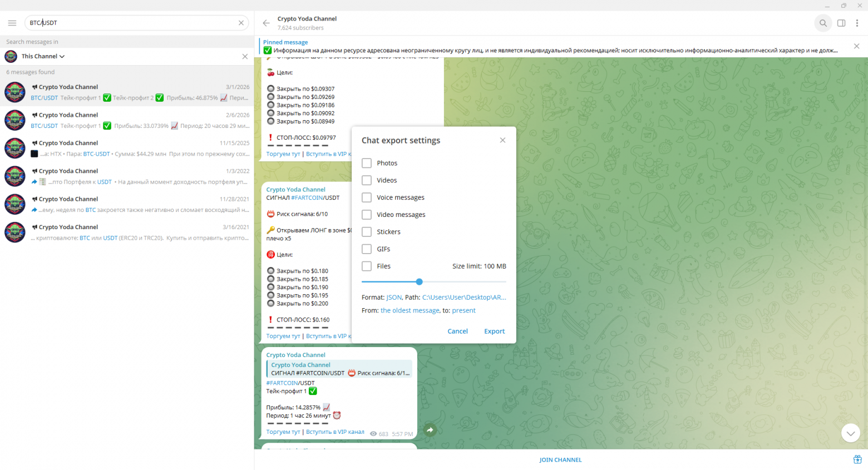Viewport: 868px width, 470px height.
Task: Go back from Crypto Yoda Channel chat
Action: tap(266, 23)
